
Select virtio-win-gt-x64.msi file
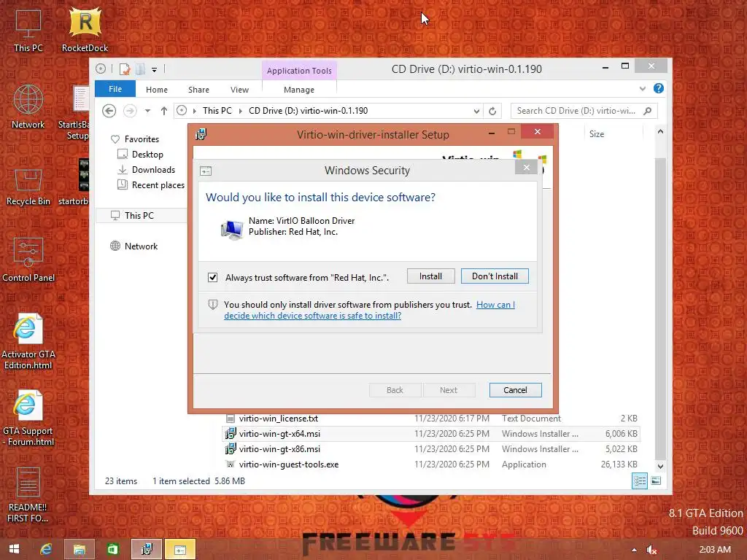coord(279,434)
